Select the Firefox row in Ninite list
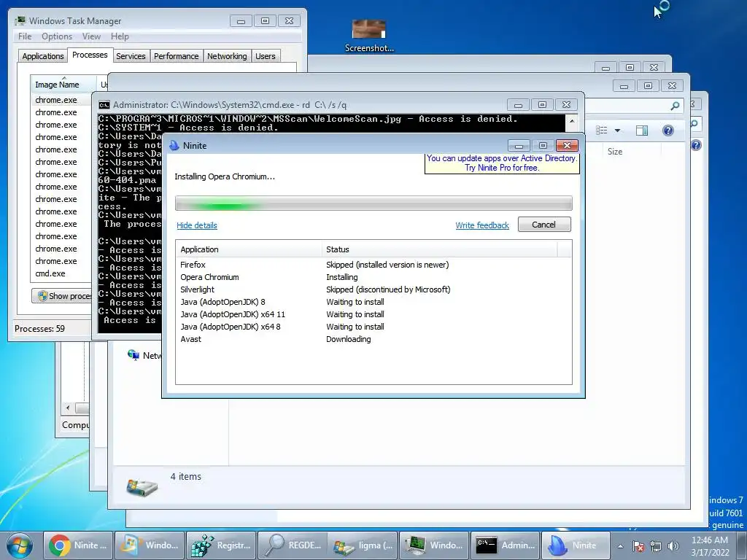747x560 pixels. pos(373,265)
